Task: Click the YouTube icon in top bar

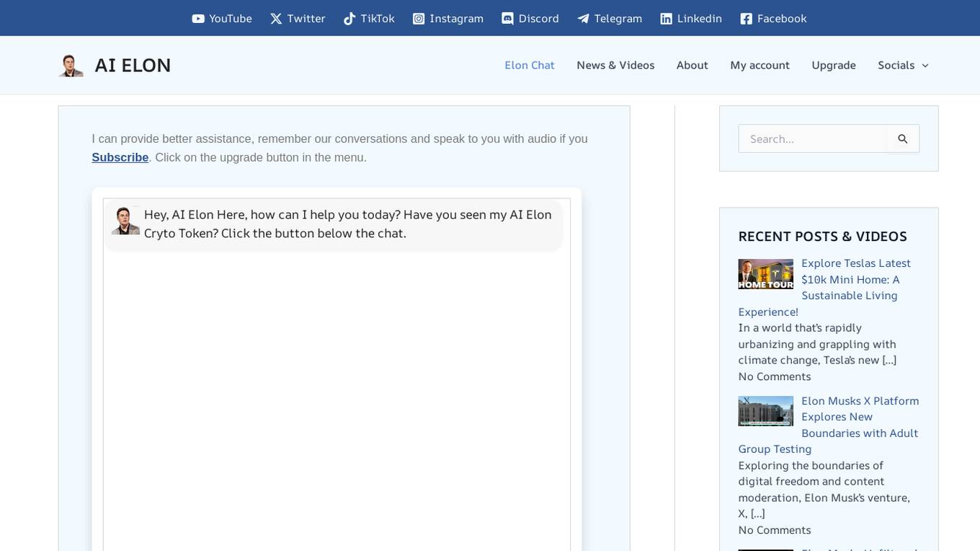Action: tap(198, 19)
